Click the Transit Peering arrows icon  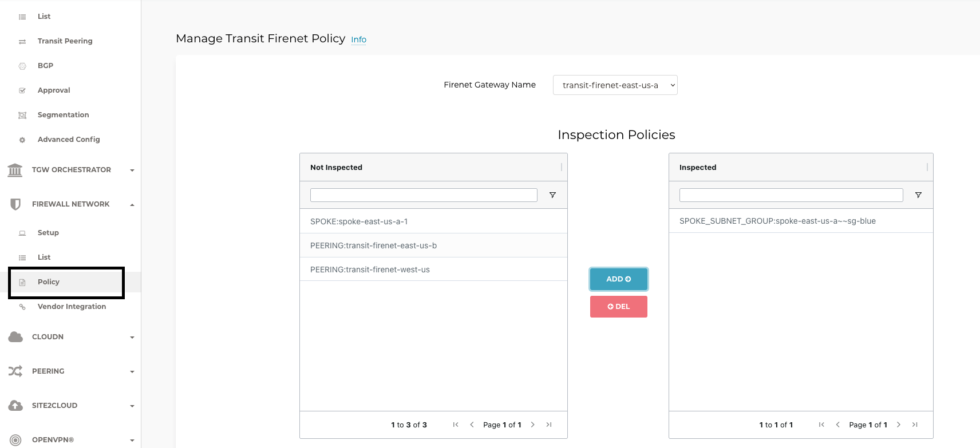(x=22, y=42)
